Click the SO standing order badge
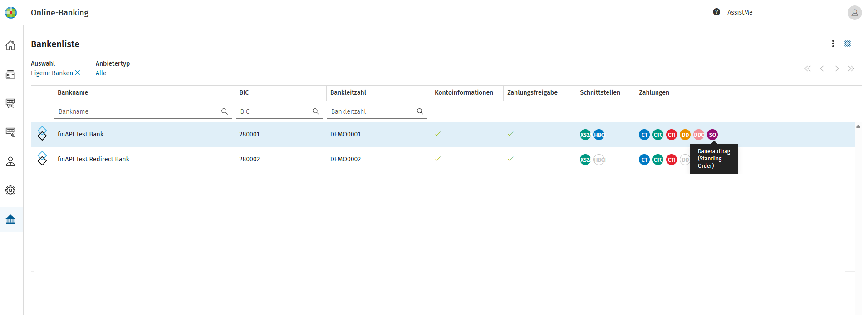Image resolution: width=868 pixels, height=315 pixels. (712, 135)
